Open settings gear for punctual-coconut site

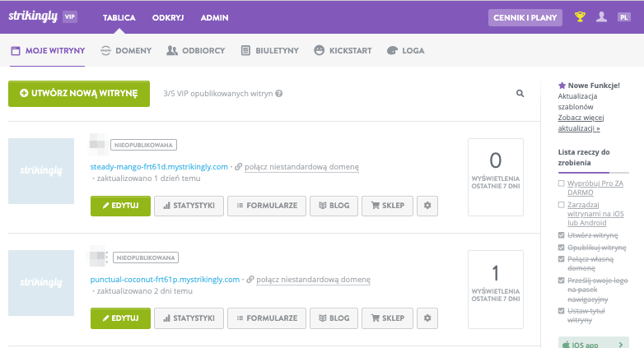427,318
